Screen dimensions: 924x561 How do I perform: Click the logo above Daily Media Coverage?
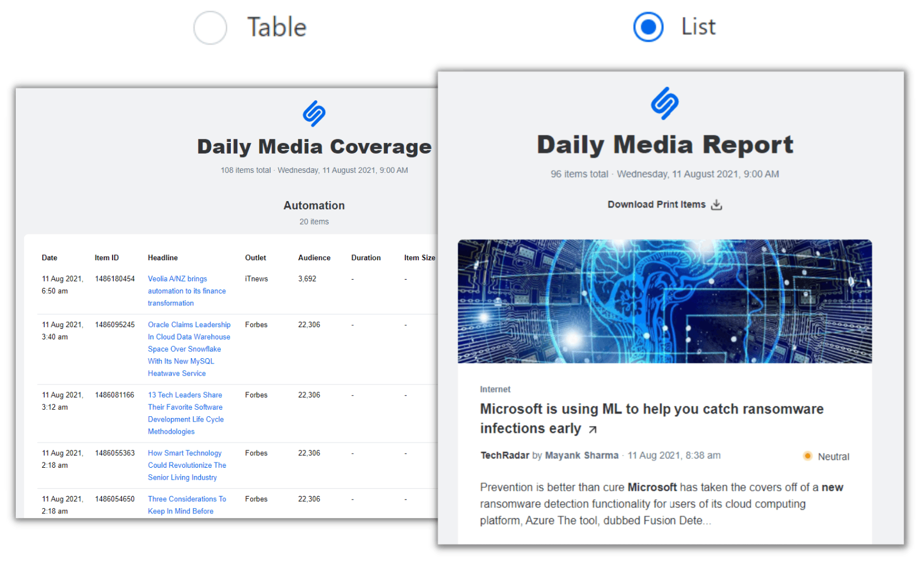tap(314, 114)
